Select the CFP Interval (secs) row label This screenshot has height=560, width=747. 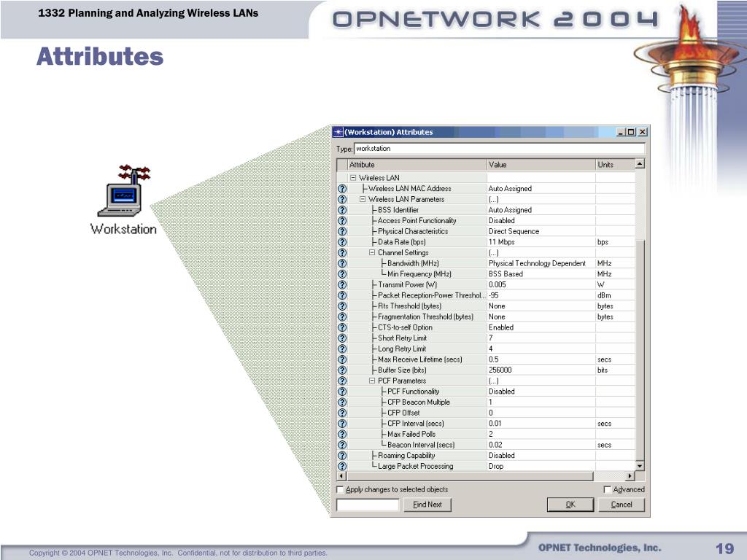coord(415,424)
